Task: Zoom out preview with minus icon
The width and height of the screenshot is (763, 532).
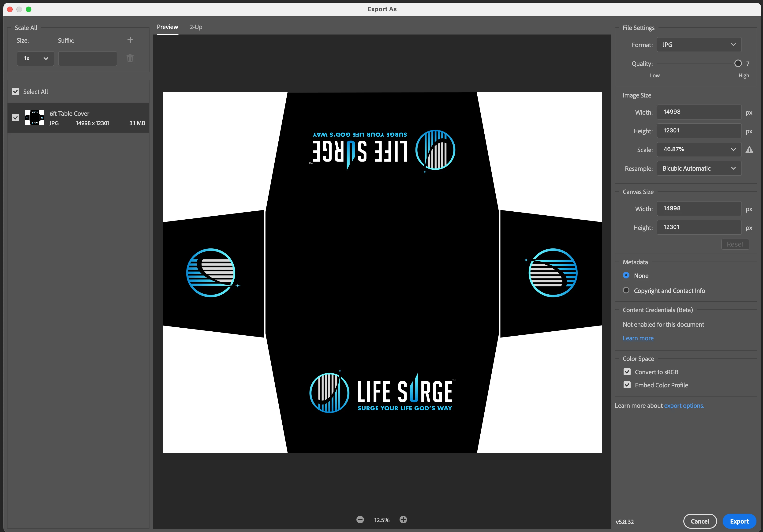Action: [360, 519]
